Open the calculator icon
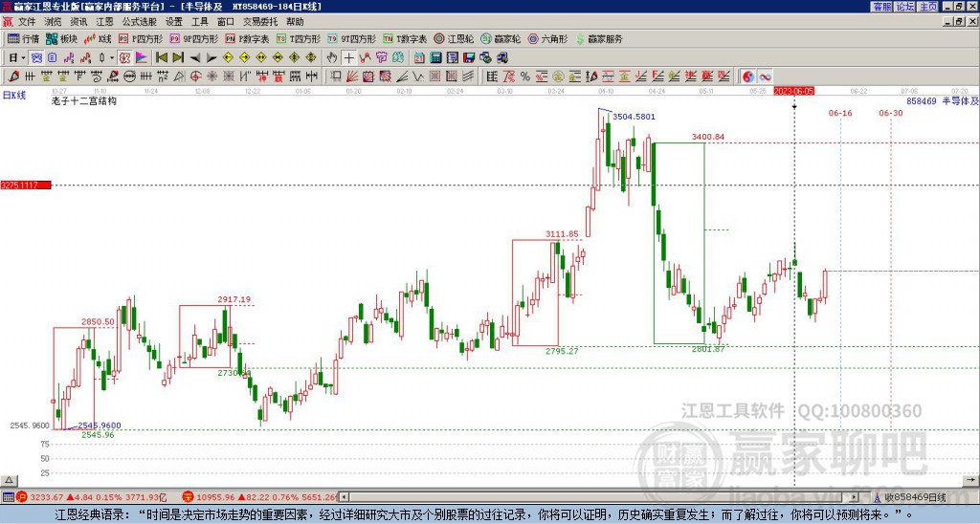 435,57
